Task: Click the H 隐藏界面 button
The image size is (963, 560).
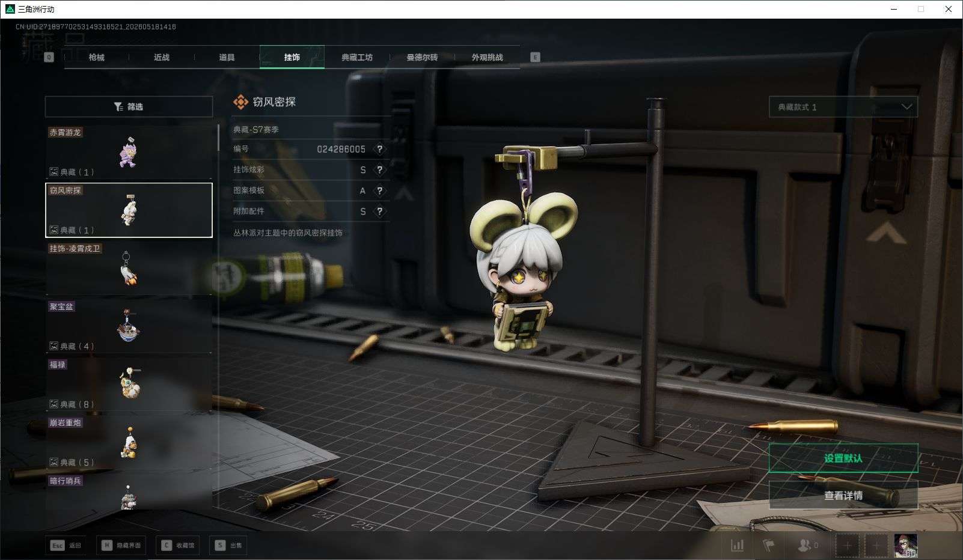Action: pos(122,545)
